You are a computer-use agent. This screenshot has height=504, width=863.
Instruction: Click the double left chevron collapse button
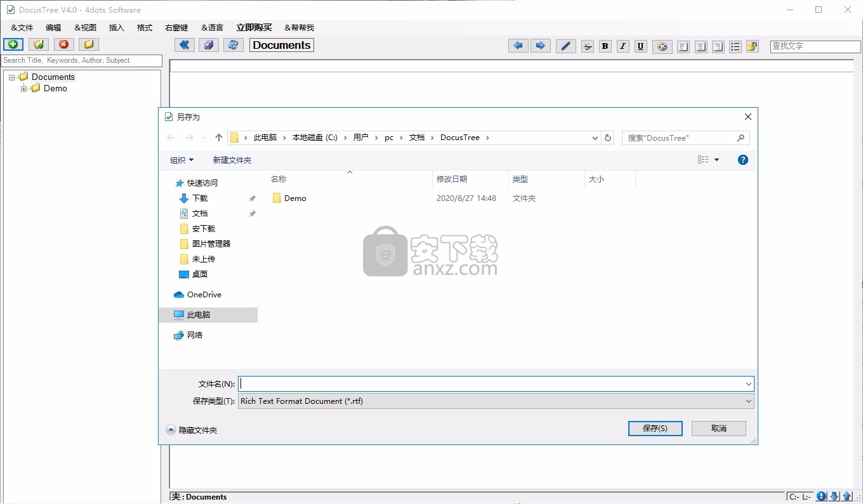point(184,45)
